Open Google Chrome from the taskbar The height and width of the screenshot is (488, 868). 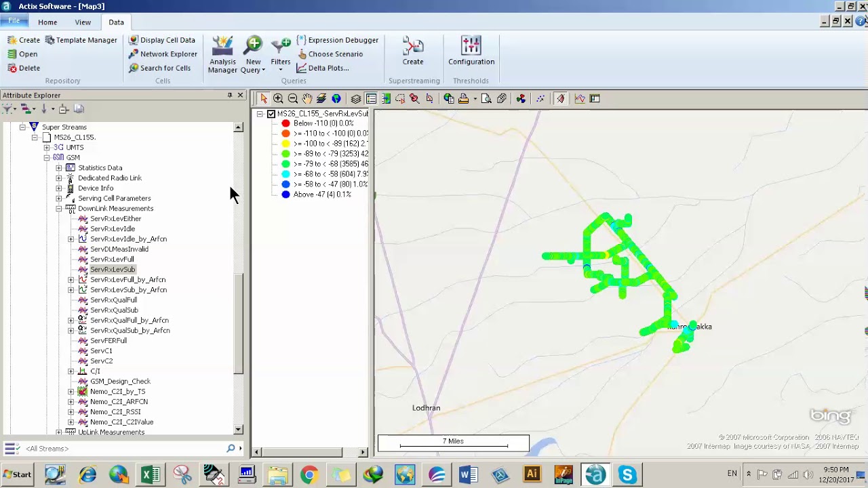tap(309, 474)
